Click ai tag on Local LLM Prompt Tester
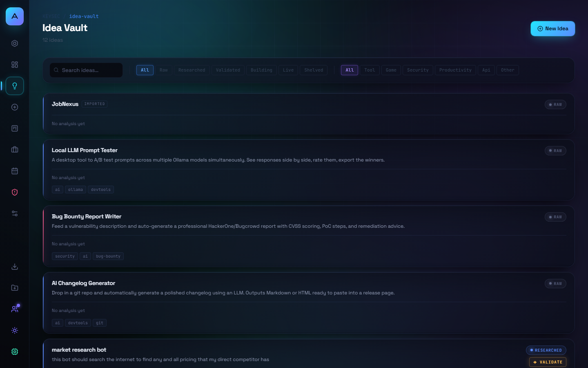 coord(58,190)
